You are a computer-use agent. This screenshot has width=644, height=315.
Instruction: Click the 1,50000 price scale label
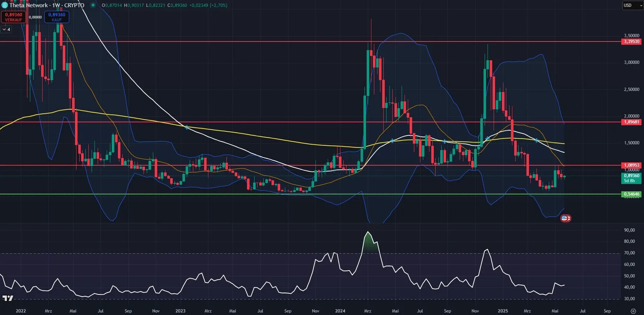coord(631,143)
